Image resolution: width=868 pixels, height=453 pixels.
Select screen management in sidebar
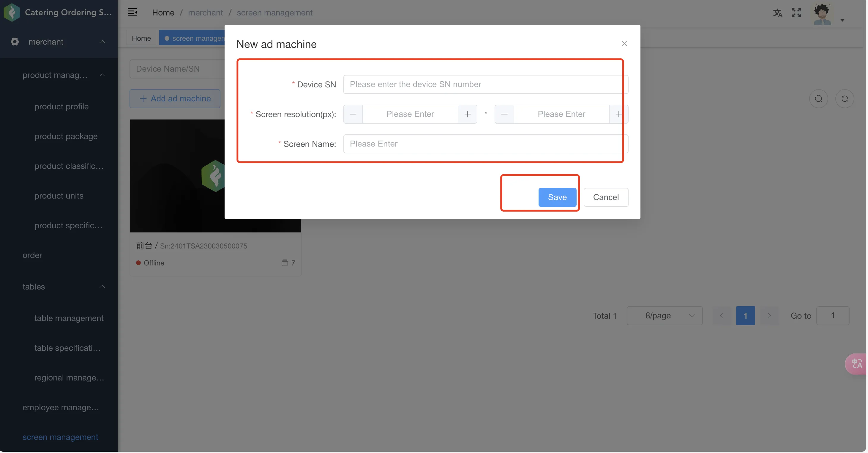(60, 437)
